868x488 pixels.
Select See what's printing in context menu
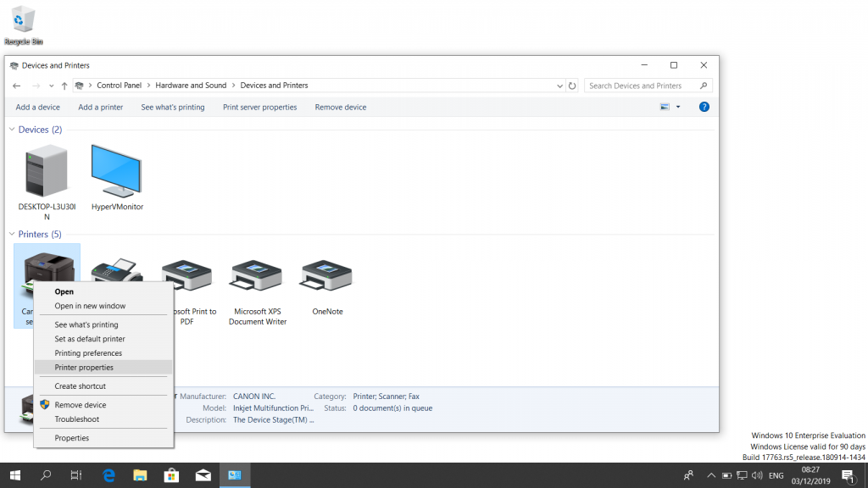[x=103, y=324]
